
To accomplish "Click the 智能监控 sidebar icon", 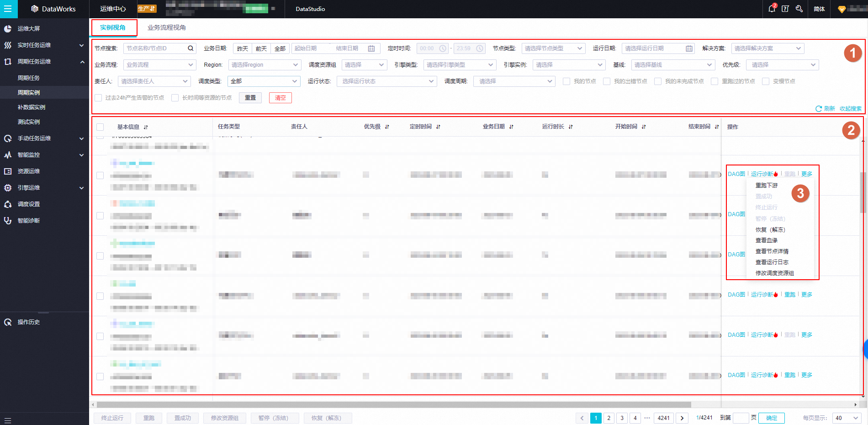I will pos(8,155).
